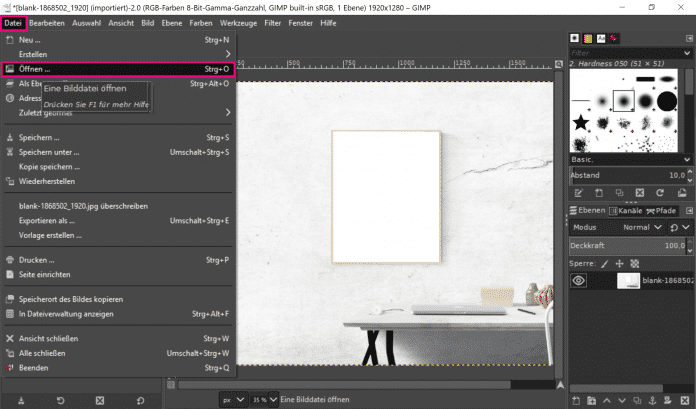Click the Beenden quit icon
This screenshot has width=696, height=409.
click(10, 368)
